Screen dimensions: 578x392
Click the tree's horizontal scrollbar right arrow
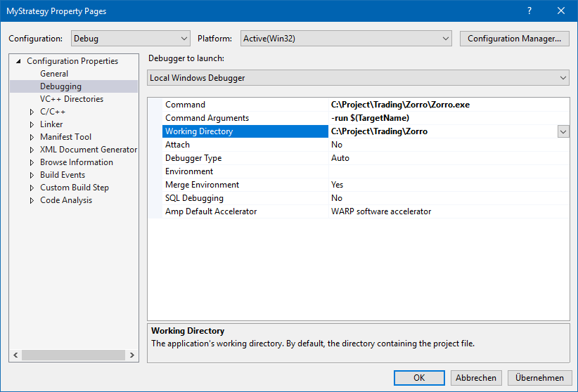coord(132,355)
